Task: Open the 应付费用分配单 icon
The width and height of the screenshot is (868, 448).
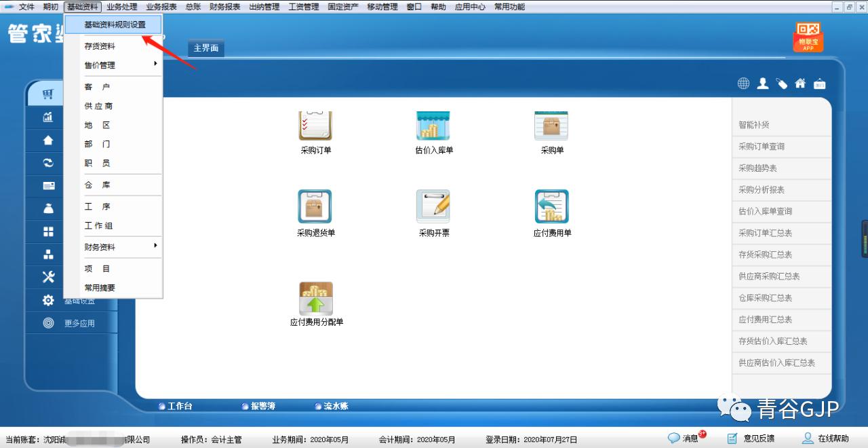Action: (x=316, y=299)
